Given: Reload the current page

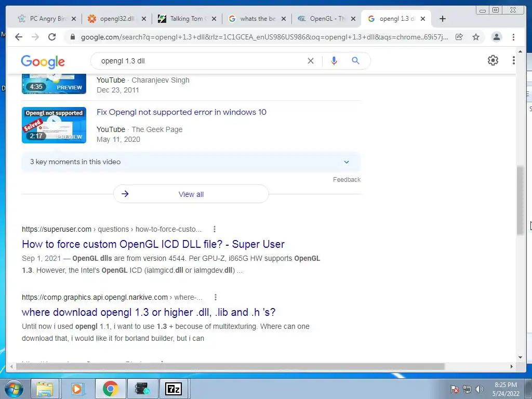Looking at the screenshot, I should pyautogui.click(x=52, y=37).
